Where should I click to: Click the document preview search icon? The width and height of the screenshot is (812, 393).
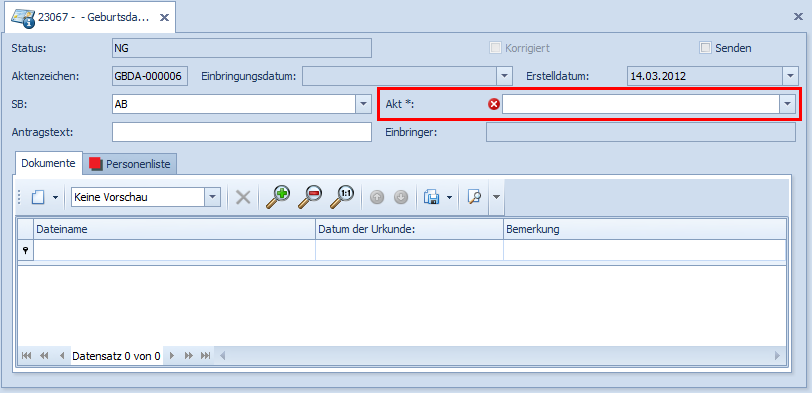click(x=474, y=197)
